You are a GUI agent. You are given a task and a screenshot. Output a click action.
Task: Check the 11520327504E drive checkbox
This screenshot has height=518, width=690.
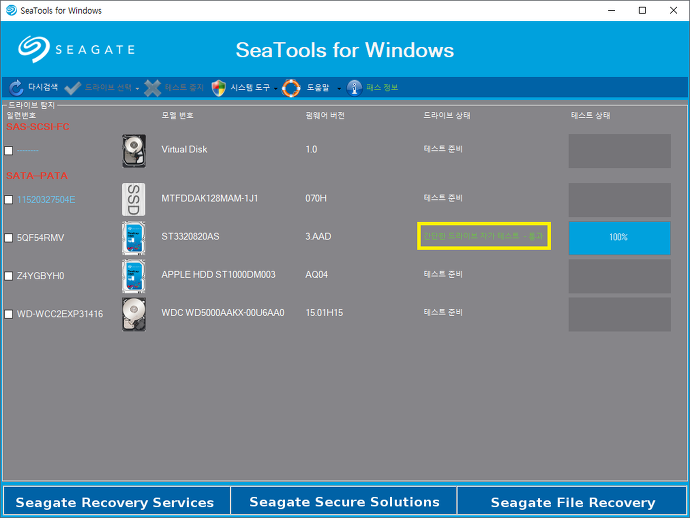tap(9, 200)
